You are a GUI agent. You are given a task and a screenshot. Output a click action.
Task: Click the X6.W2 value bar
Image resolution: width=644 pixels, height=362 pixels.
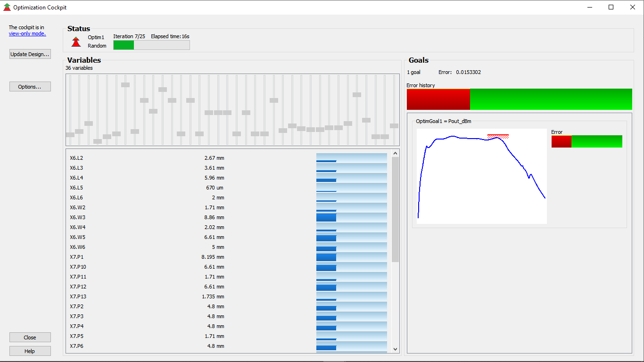coord(352,207)
